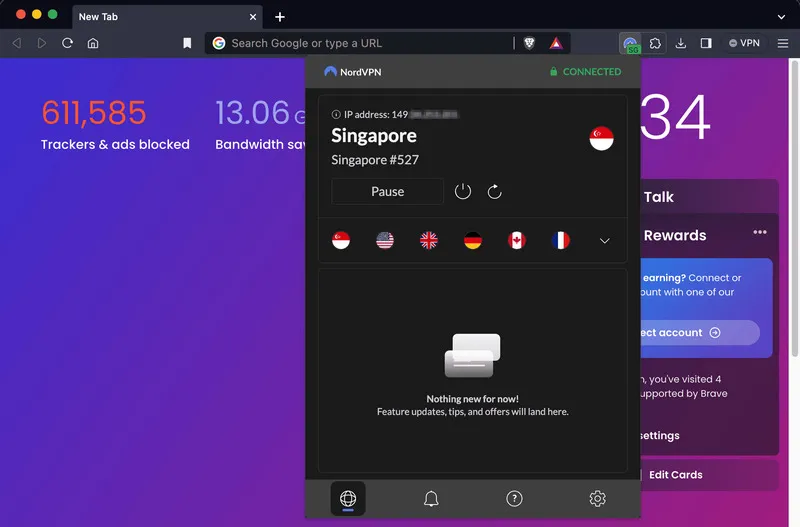
Task: Toggle the Brave VPN button
Action: pyautogui.click(x=744, y=43)
